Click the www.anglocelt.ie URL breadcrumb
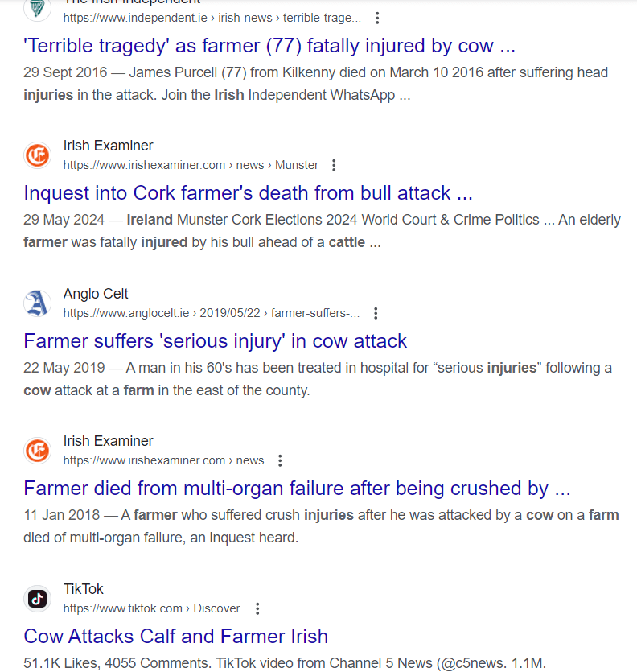The image size is (637, 672). tap(211, 313)
